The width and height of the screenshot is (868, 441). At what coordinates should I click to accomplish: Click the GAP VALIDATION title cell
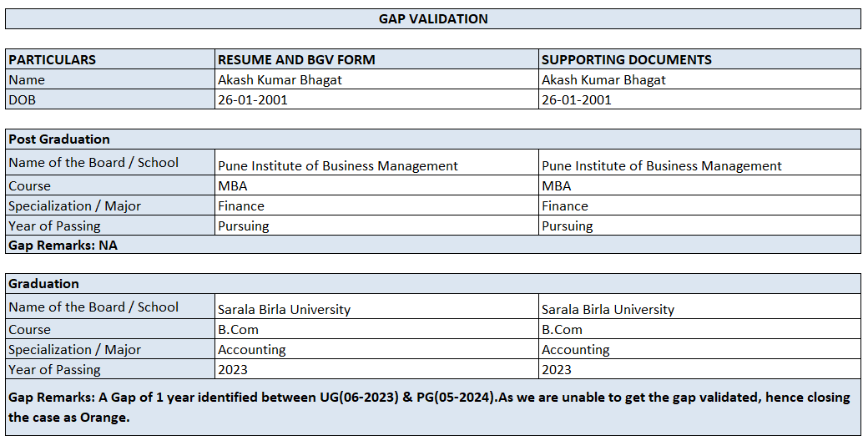pyautogui.click(x=433, y=19)
